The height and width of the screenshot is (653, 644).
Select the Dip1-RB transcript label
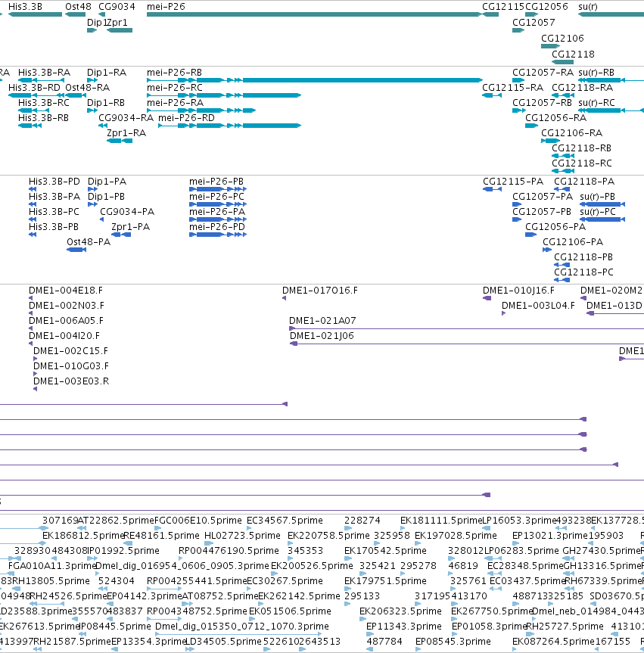coord(106,102)
